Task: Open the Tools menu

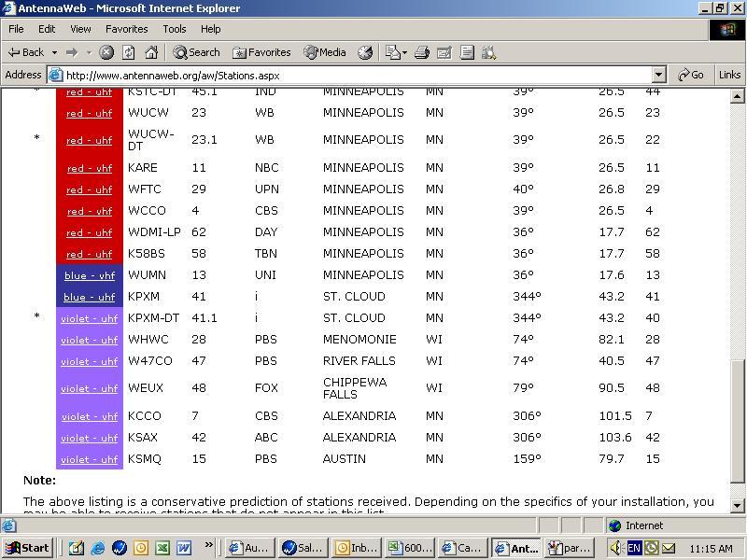Action: tap(175, 29)
